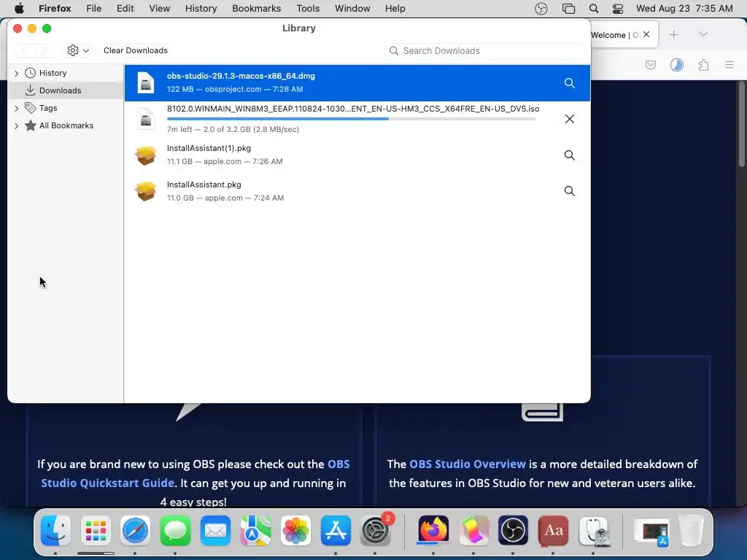The width and height of the screenshot is (747, 560).
Task: Open the list all tabs chevron
Action: [703, 34]
